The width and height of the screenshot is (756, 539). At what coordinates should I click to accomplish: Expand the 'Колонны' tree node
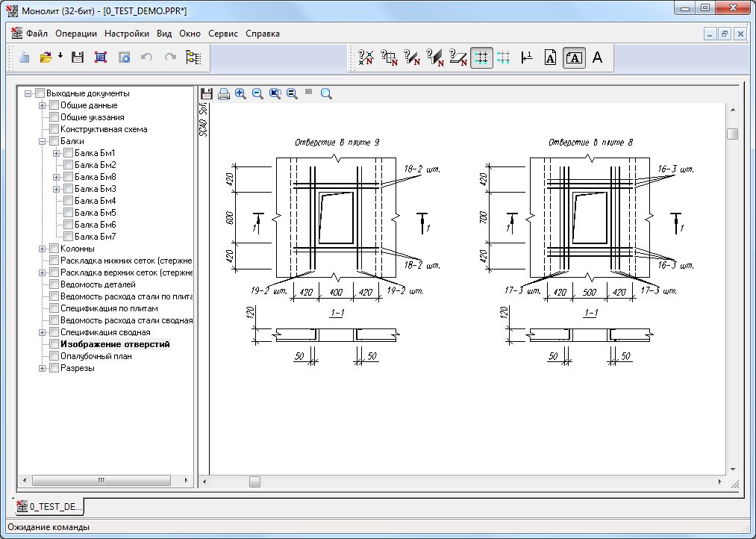tap(43, 249)
